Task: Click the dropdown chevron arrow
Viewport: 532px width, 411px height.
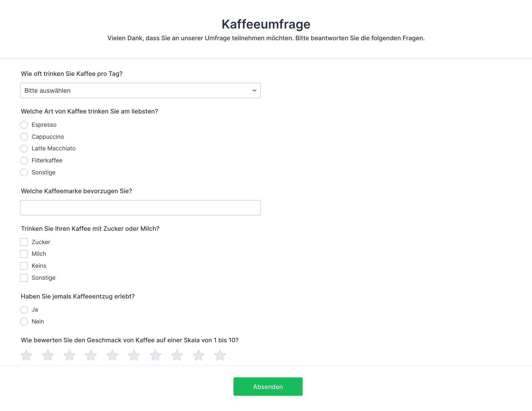Action: click(x=254, y=90)
